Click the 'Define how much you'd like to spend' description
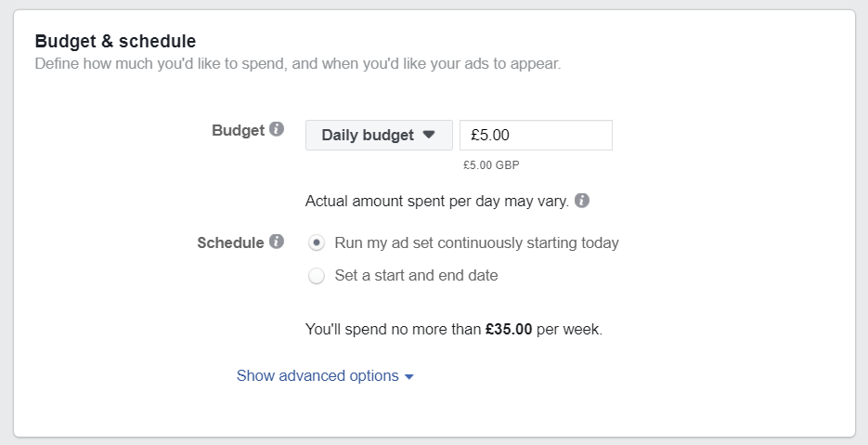The image size is (868, 445). pyautogui.click(x=298, y=64)
